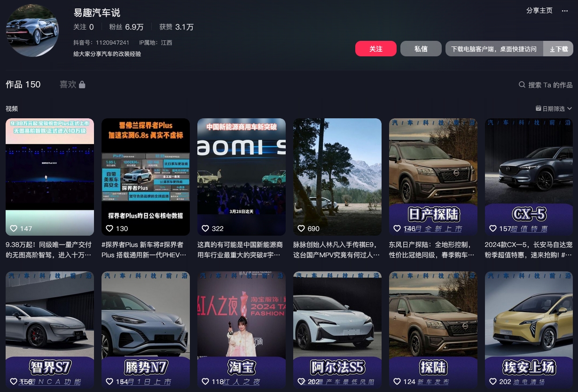Open the 腾势N7 video thumbnail
This screenshot has height=392, width=578.
coord(146,330)
